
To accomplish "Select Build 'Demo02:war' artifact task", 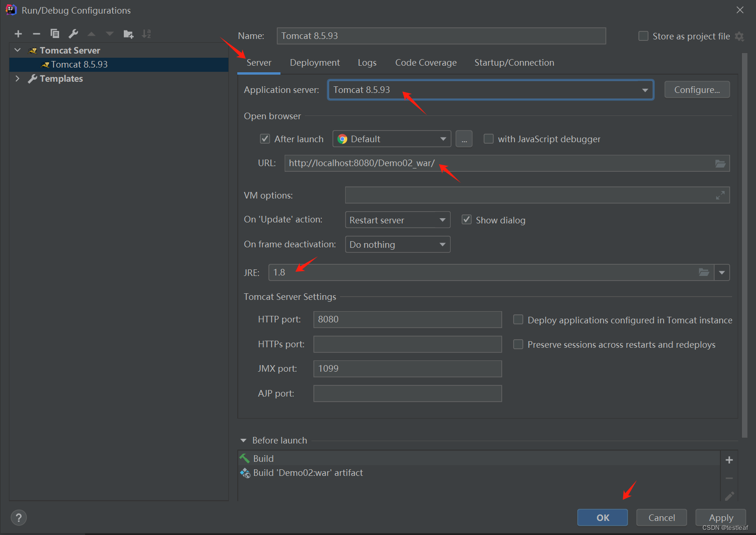I will (x=478, y=473).
